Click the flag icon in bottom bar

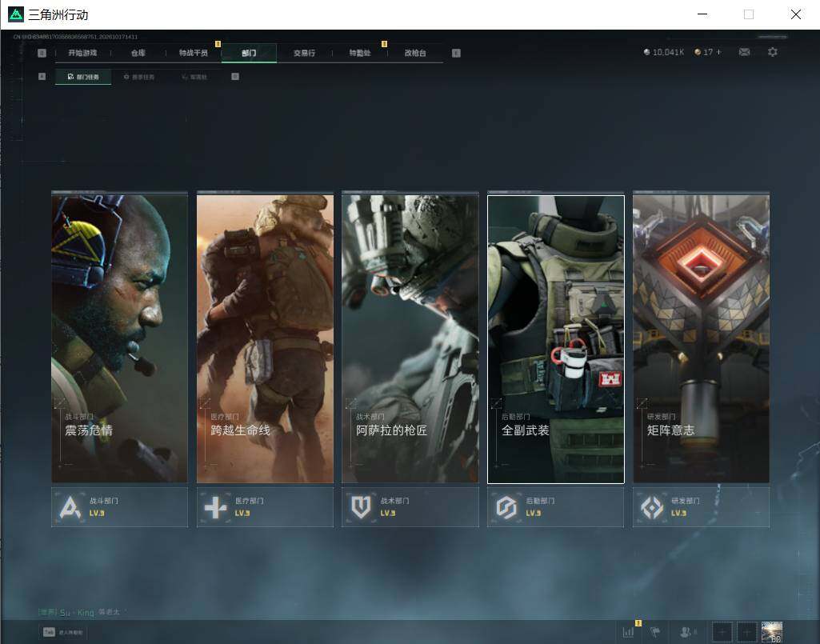click(654, 632)
